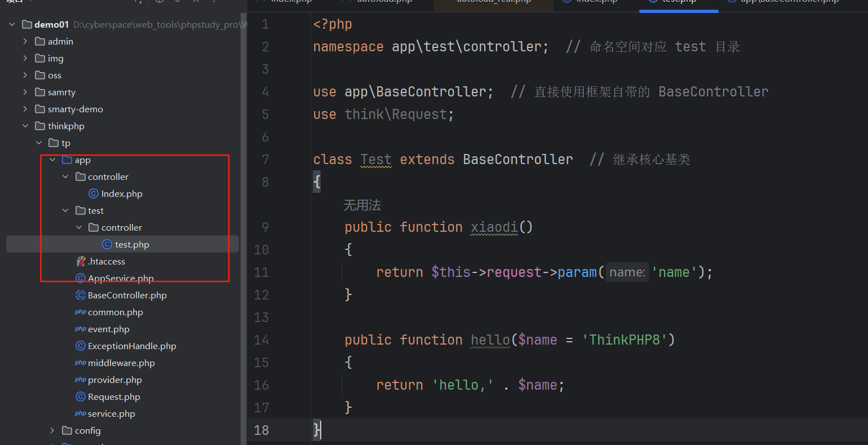Viewport: 868px width, 445px height.
Task: Select the controller folder label above test.php
Action: pos(122,227)
